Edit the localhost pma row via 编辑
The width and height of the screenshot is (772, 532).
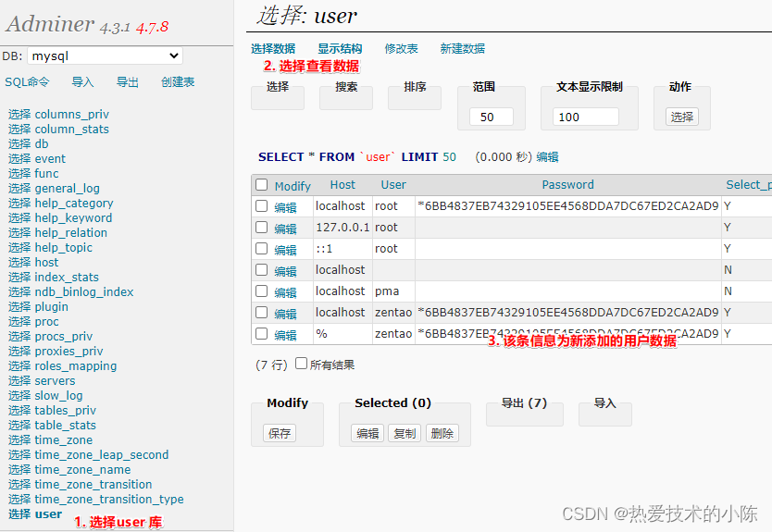[285, 292]
